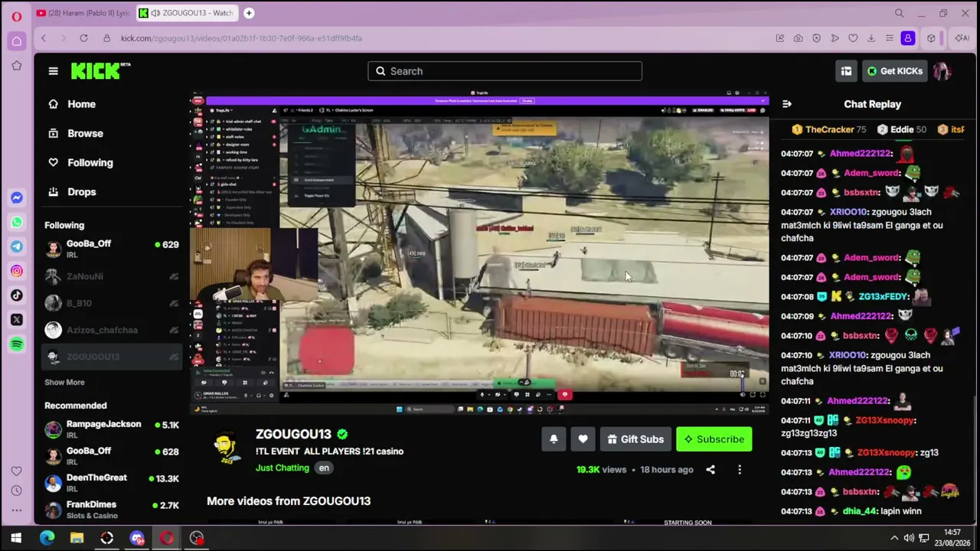Click the video player to pause playback
980x551 pixels.
[480, 253]
